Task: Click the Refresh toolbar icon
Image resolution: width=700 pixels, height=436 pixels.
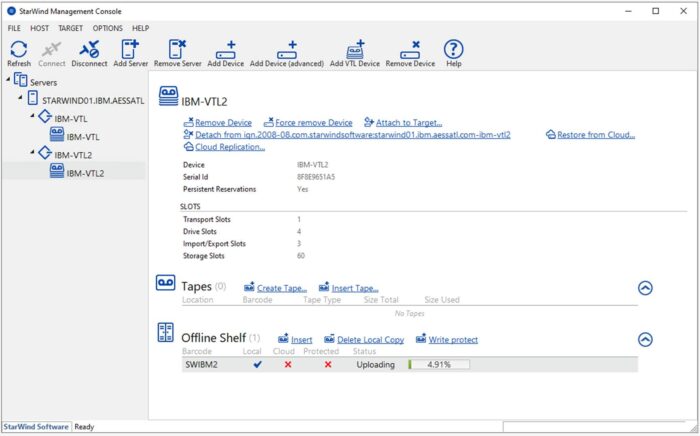Action: (x=19, y=49)
